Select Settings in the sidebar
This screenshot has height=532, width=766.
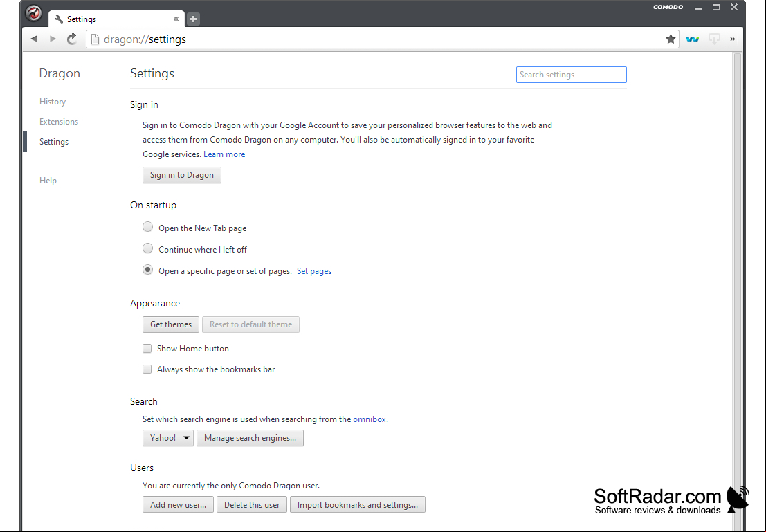pos(54,142)
